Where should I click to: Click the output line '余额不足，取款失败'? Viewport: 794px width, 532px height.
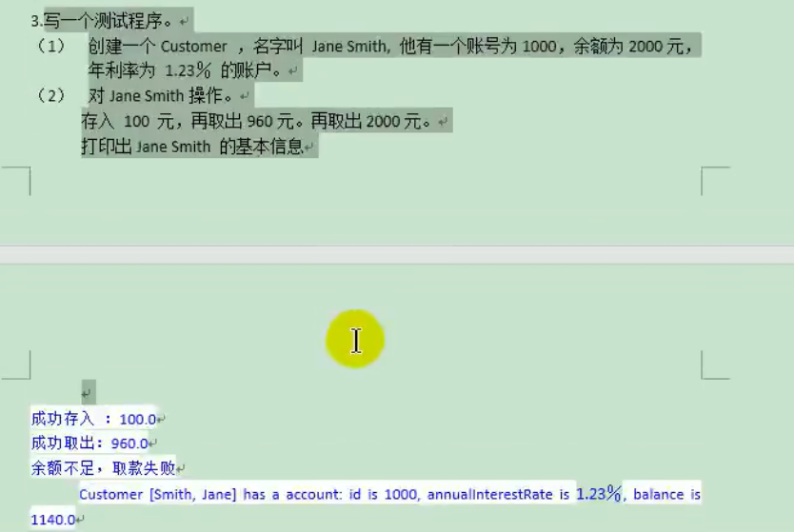pyautogui.click(x=103, y=467)
